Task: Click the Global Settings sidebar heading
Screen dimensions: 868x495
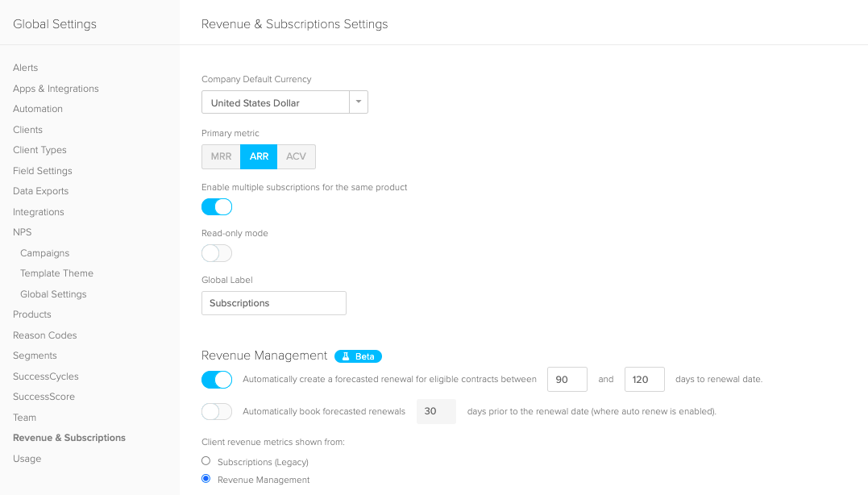Action: pos(55,24)
